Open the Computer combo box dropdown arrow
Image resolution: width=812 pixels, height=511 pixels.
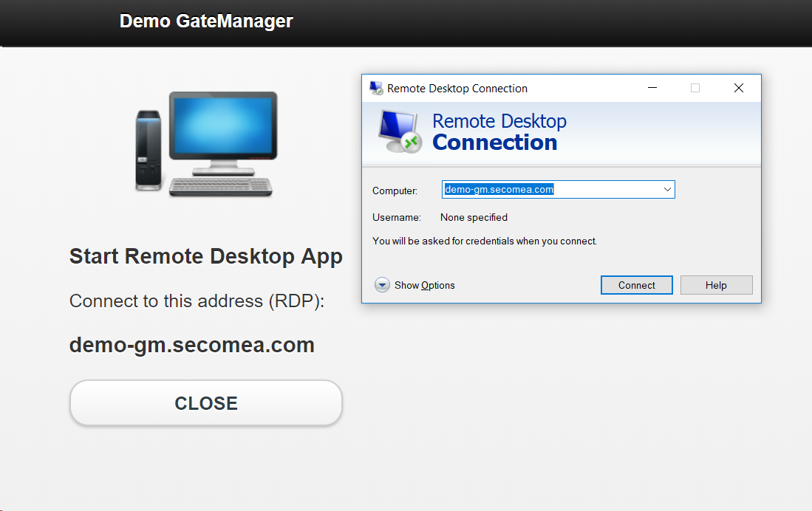tap(667, 190)
